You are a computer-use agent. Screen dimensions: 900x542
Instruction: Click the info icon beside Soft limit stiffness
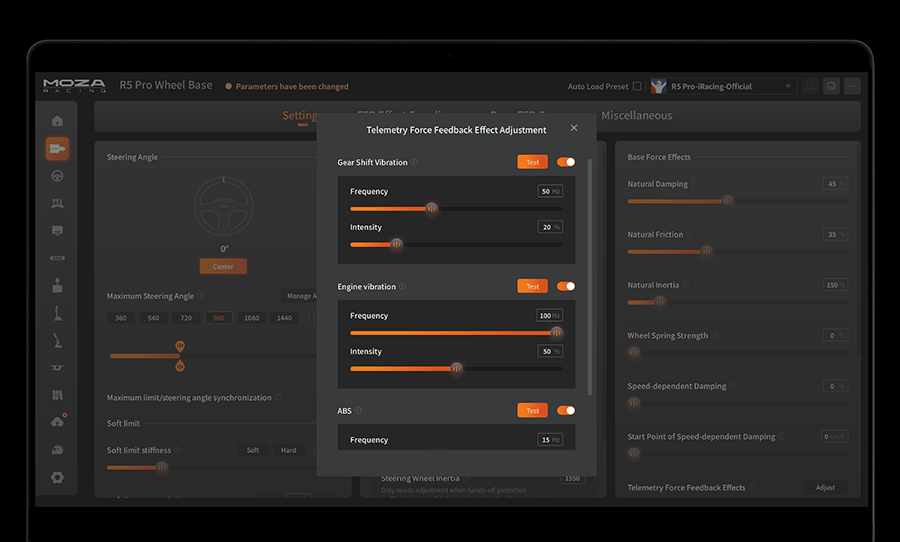(x=177, y=450)
